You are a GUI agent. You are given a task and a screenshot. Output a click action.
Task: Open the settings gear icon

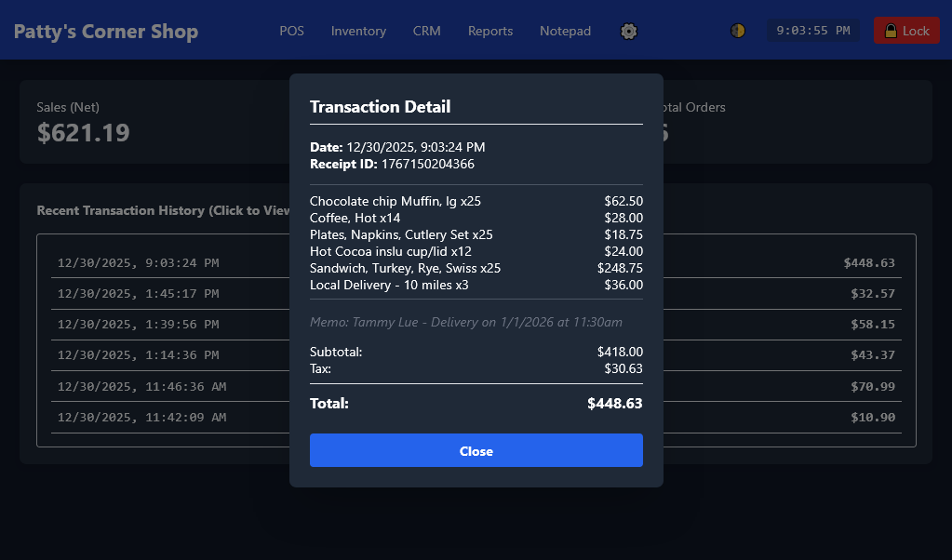[x=629, y=31]
